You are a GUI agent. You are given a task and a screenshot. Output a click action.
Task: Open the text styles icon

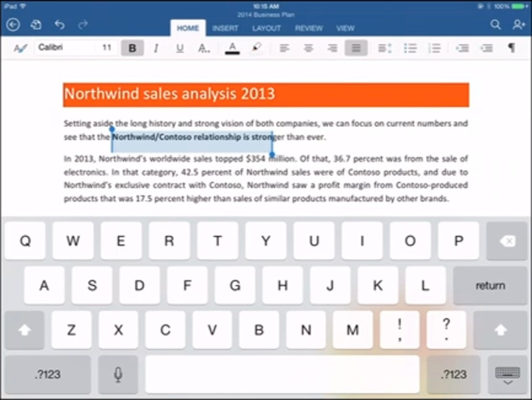click(x=20, y=48)
